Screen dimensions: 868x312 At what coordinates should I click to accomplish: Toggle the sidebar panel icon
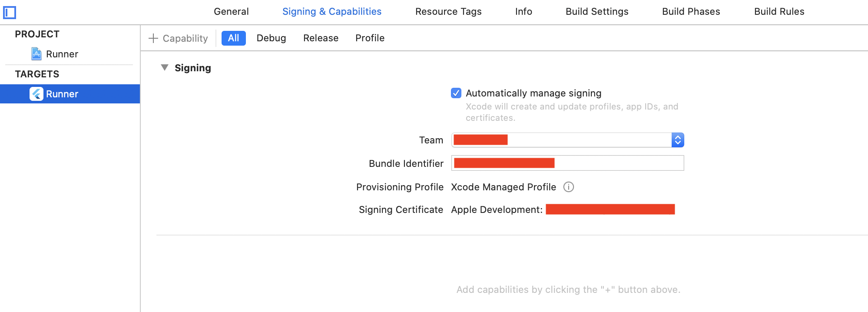(10, 13)
